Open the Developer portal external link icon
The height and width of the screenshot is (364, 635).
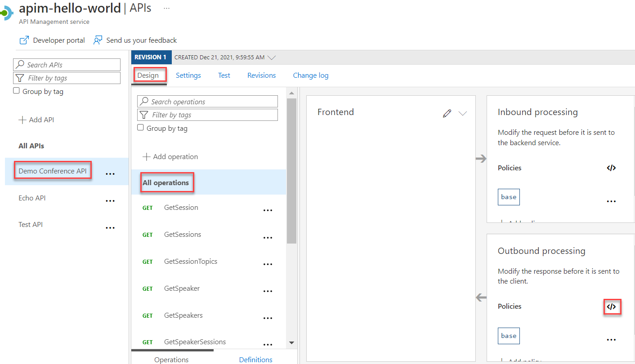click(x=24, y=40)
